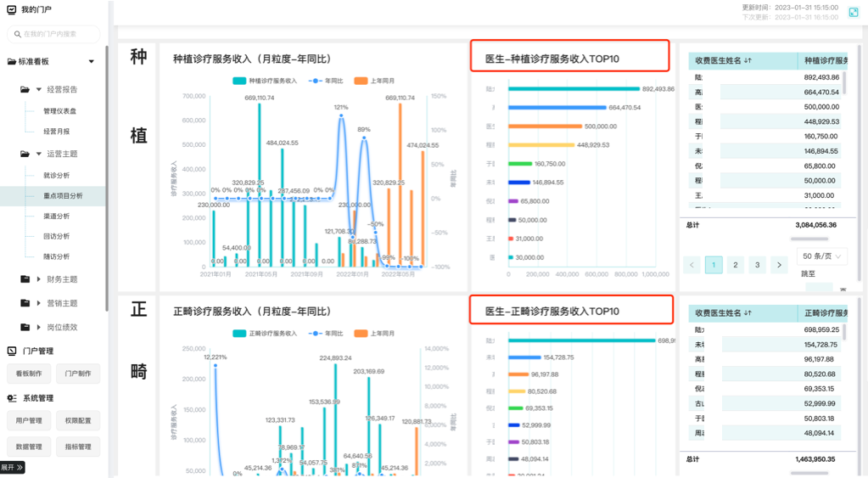Viewport: 868px width, 478px height.
Task: Click 664,470.54 cell in implant table
Action: click(821, 92)
